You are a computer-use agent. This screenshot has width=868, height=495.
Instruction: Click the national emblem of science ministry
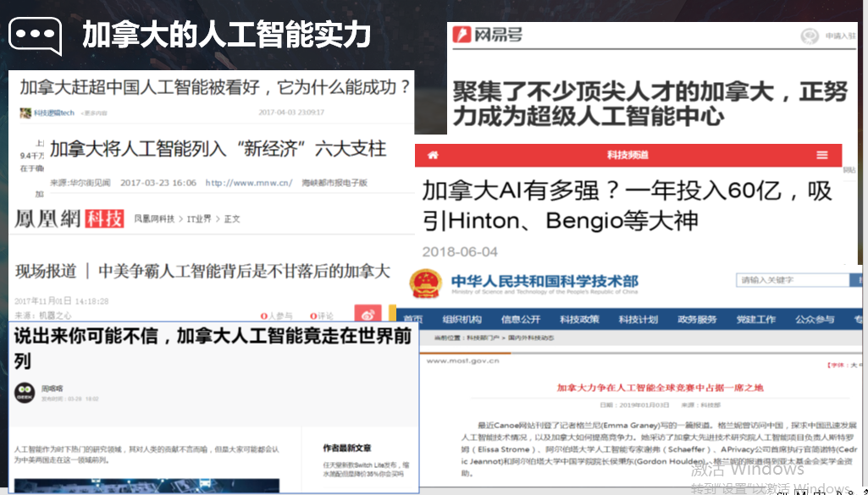point(427,283)
